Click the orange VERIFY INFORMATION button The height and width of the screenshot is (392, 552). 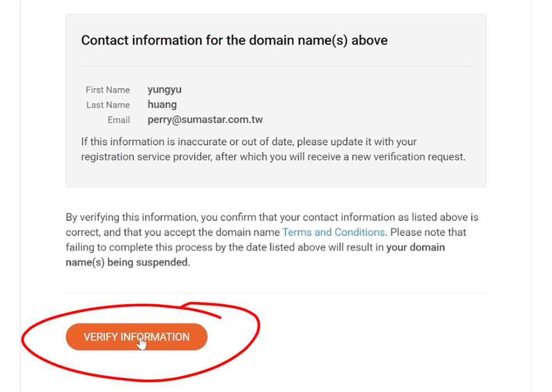tap(136, 337)
